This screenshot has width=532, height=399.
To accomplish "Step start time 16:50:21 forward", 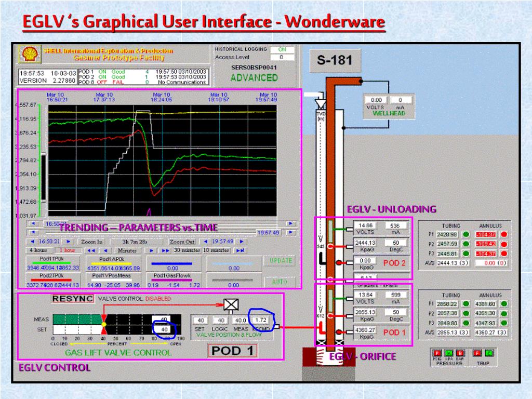I will (x=68, y=242).
